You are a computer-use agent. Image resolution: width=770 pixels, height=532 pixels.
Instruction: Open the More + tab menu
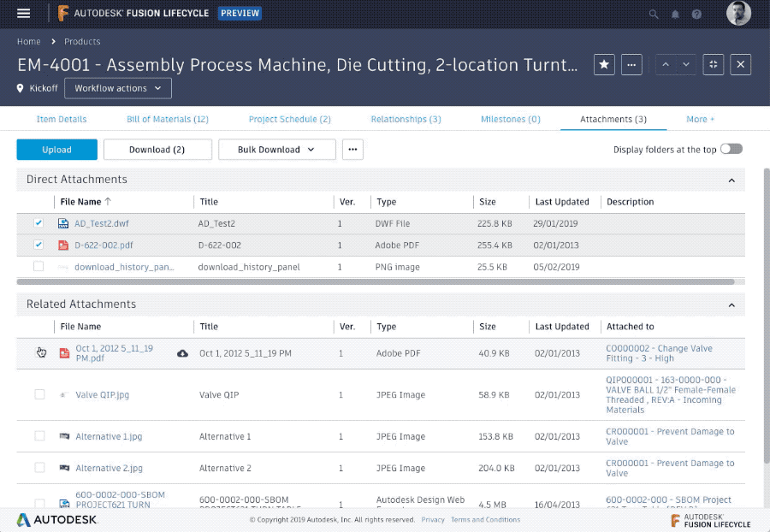click(x=700, y=119)
